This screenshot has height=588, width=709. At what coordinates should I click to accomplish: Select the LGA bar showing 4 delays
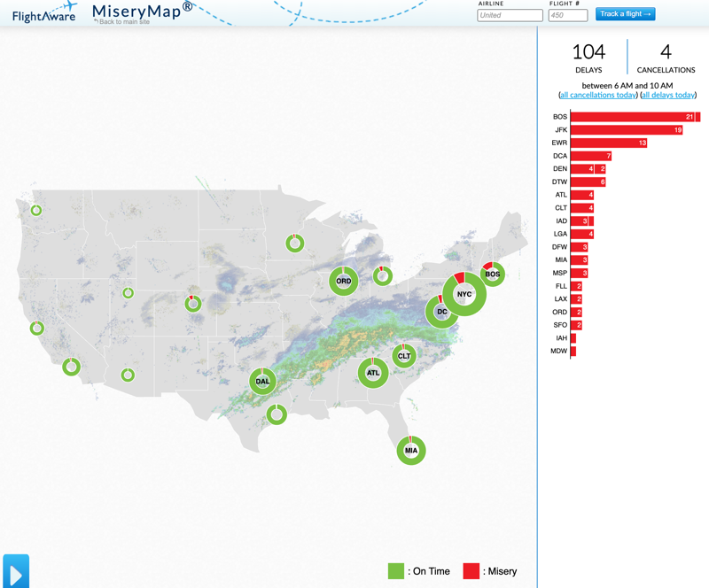point(582,234)
